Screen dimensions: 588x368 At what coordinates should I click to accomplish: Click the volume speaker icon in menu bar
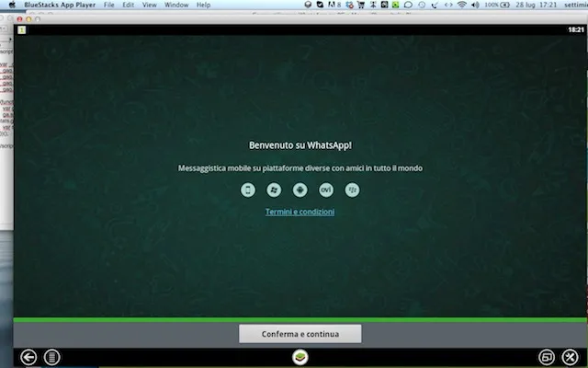click(475, 5)
